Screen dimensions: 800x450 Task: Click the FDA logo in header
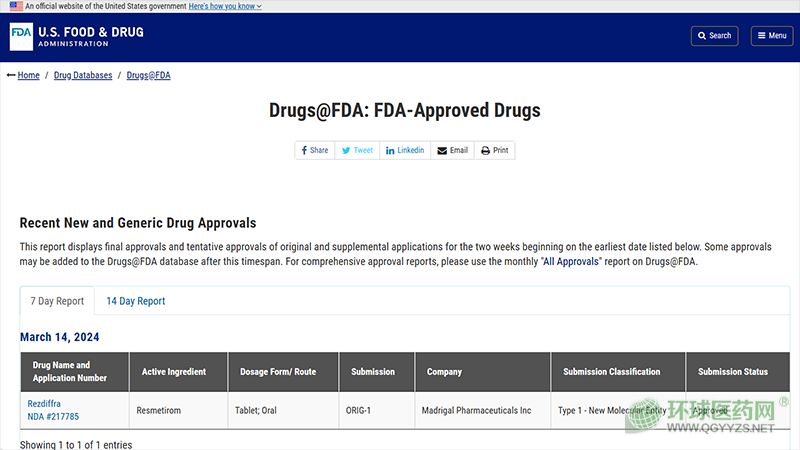click(76, 37)
